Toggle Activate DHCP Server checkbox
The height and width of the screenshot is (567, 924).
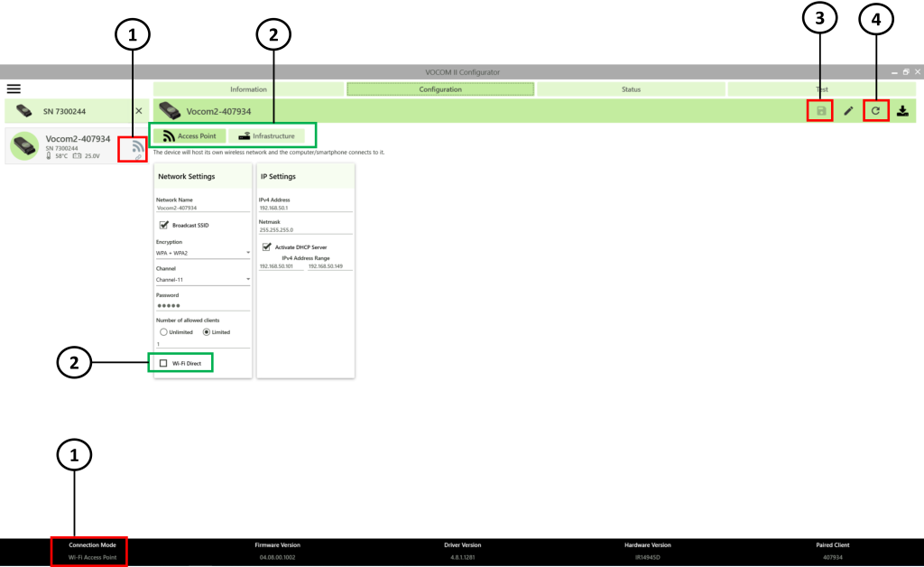(x=267, y=247)
